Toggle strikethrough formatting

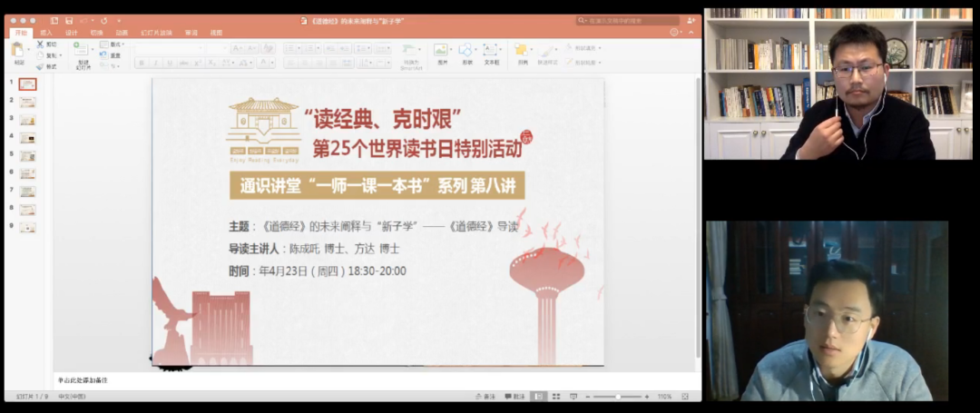click(x=183, y=64)
